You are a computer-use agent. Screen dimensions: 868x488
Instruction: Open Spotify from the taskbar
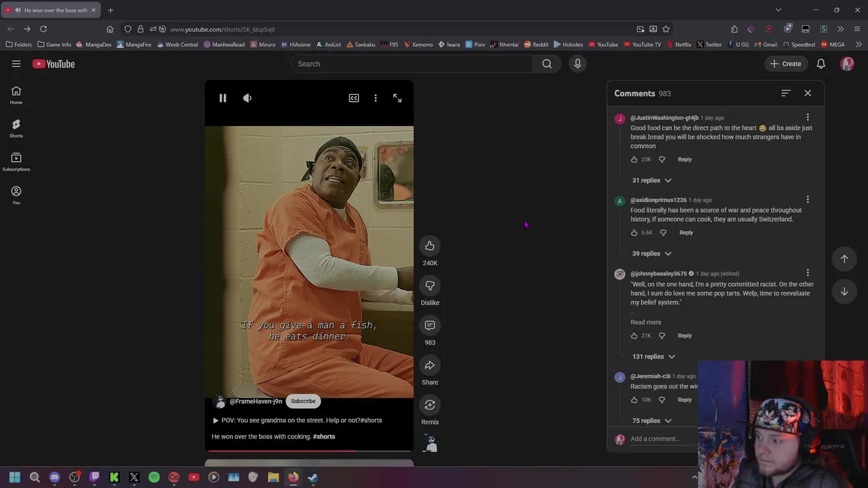pyautogui.click(x=154, y=477)
